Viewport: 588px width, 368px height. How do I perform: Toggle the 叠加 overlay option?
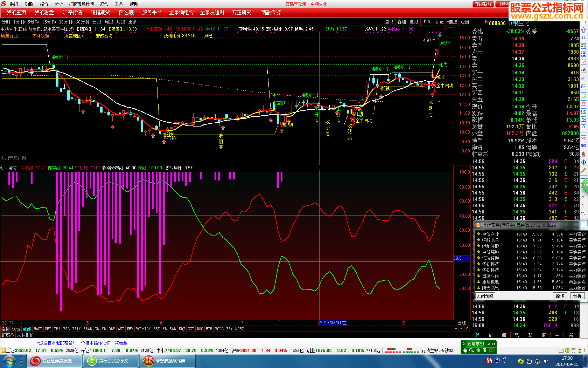pos(401,22)
